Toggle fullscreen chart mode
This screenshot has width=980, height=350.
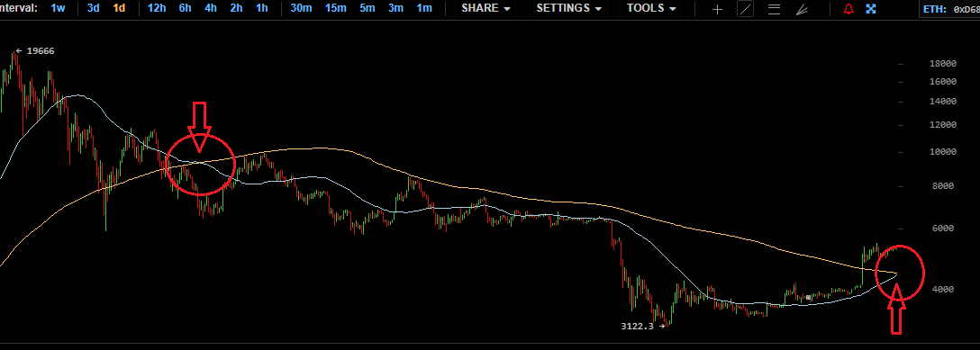pyautogui.click(x=871, y=9)
